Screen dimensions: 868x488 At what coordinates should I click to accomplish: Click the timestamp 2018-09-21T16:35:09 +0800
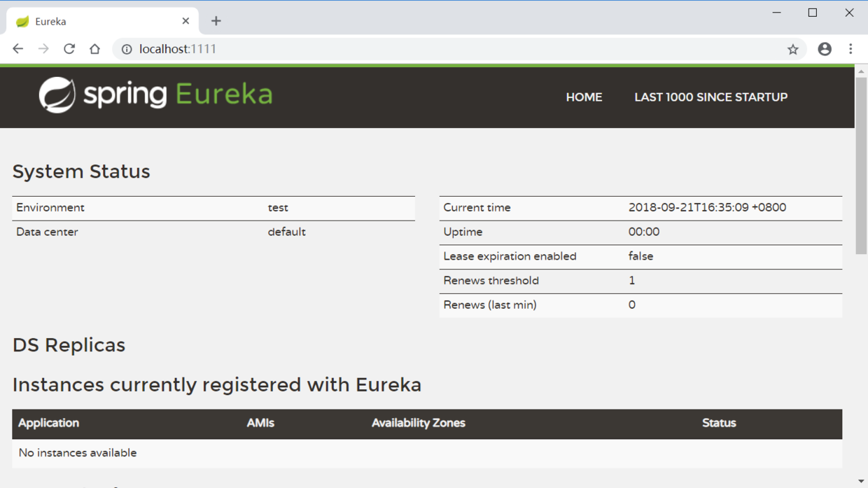point(707,208)
